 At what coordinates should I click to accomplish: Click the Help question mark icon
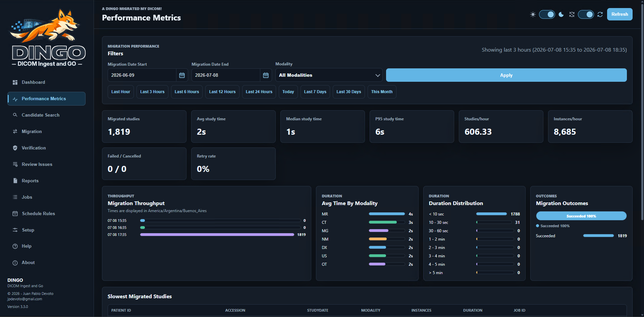click(15, 246)
